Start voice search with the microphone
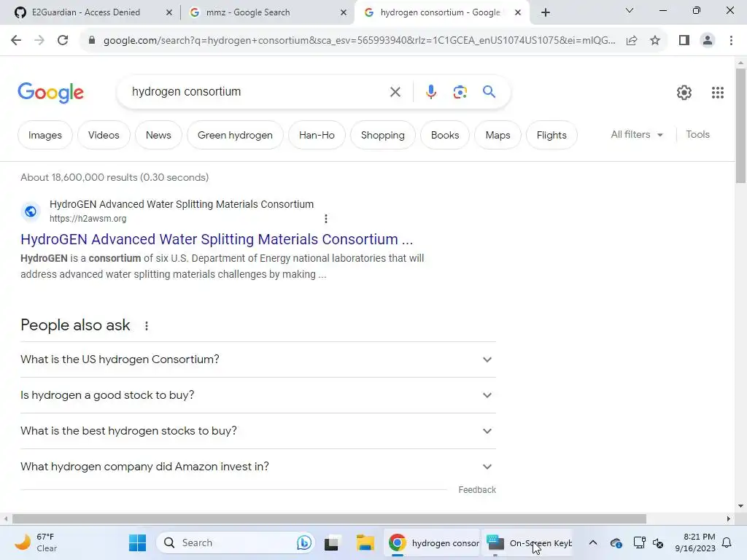This screenshot has height=560, width=747. (430, 92)
